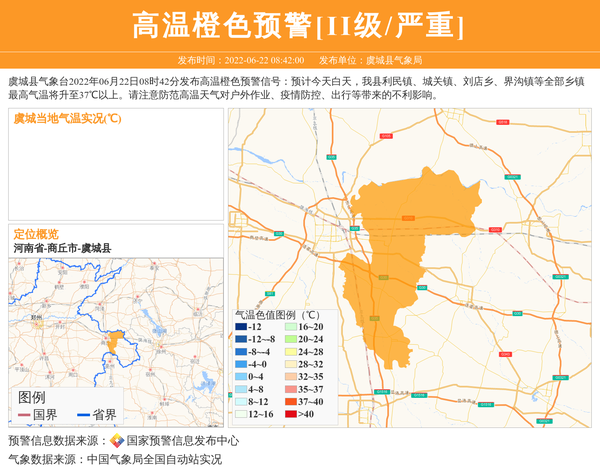Pick the 35~37 pink legend swatch
Viewport: 600px width, 471px height.
coord(291,390)
